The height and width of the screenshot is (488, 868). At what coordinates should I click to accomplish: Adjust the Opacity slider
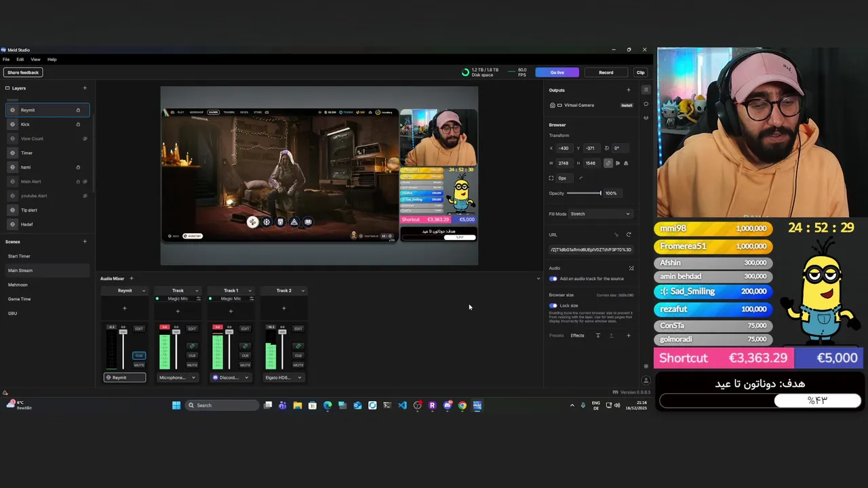click(584, 193)
